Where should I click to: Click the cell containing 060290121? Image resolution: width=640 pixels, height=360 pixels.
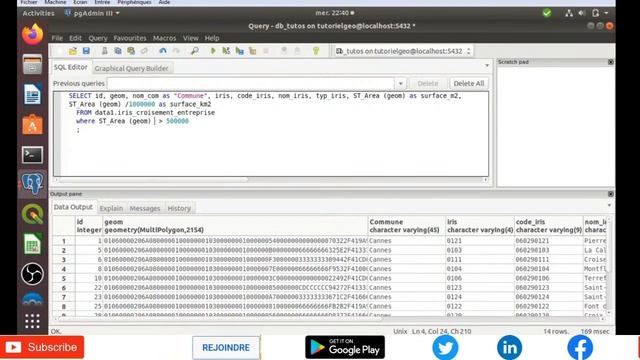[548, 241]
